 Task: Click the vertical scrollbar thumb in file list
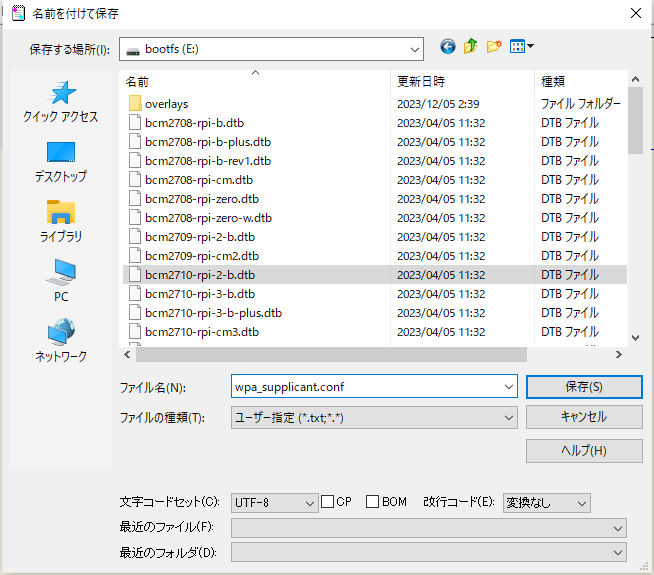click(635, 121)
